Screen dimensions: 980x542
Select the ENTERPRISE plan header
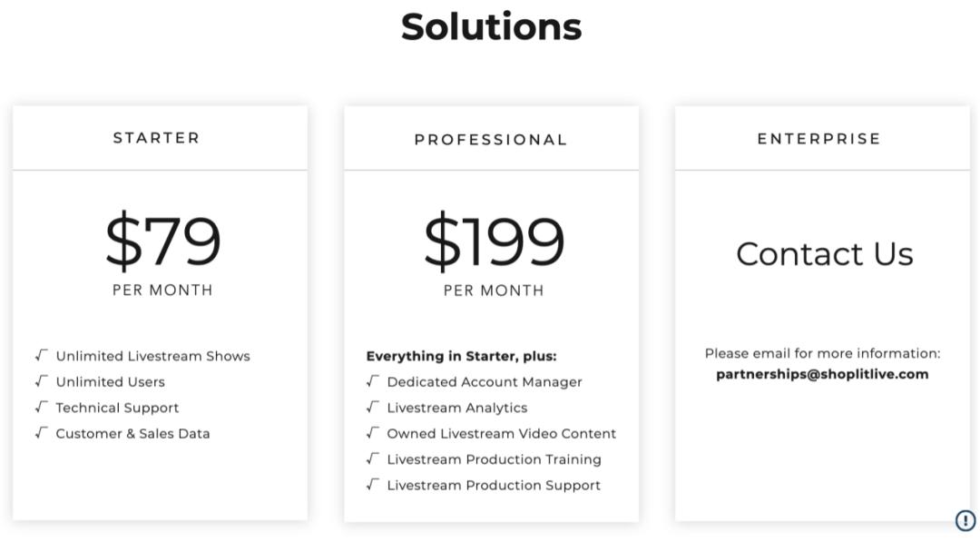tap(818, 138)
